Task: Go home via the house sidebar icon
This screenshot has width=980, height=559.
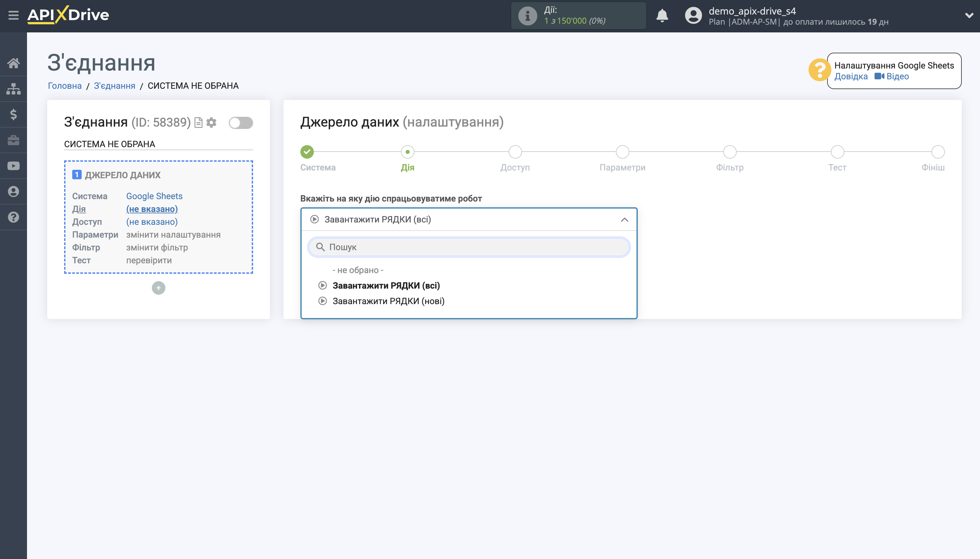Action: pyautogui.click(x=14, y=63)
